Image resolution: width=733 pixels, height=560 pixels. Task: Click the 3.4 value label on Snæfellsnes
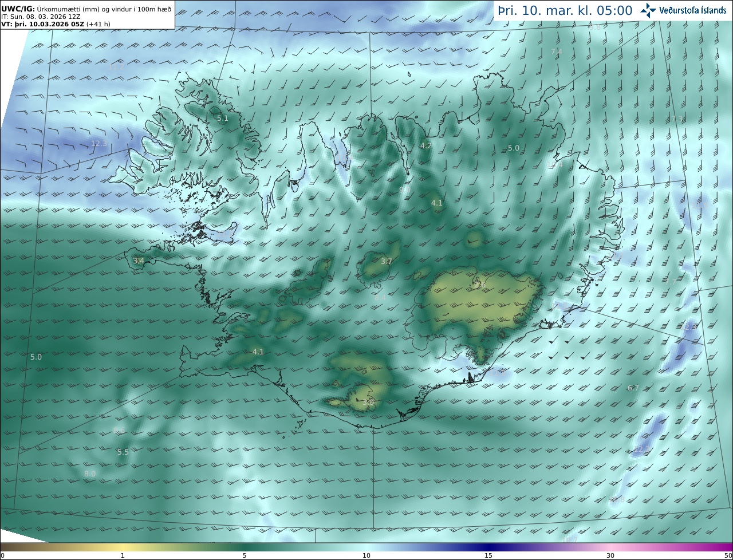tap(138, 261)
